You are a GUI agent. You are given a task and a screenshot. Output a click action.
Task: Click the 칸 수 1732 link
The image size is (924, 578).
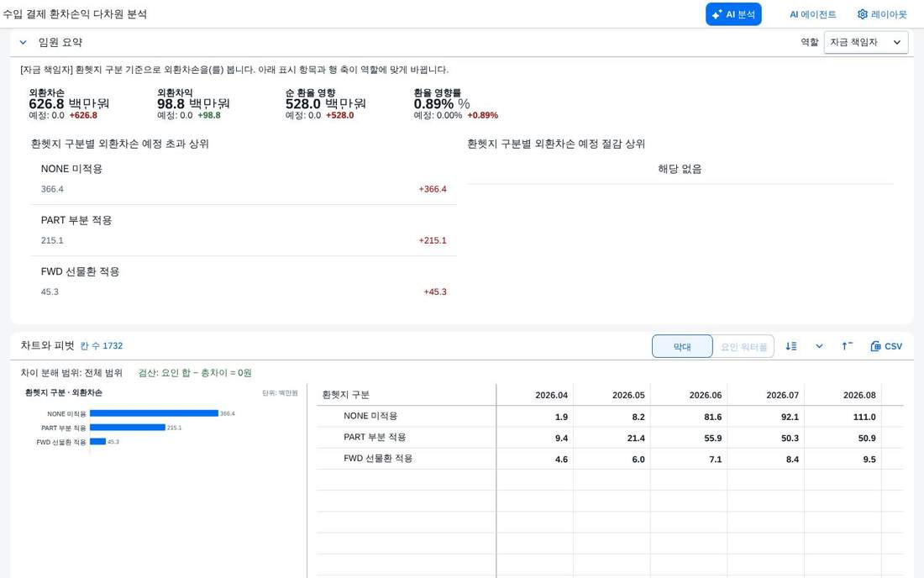[102, 346]
